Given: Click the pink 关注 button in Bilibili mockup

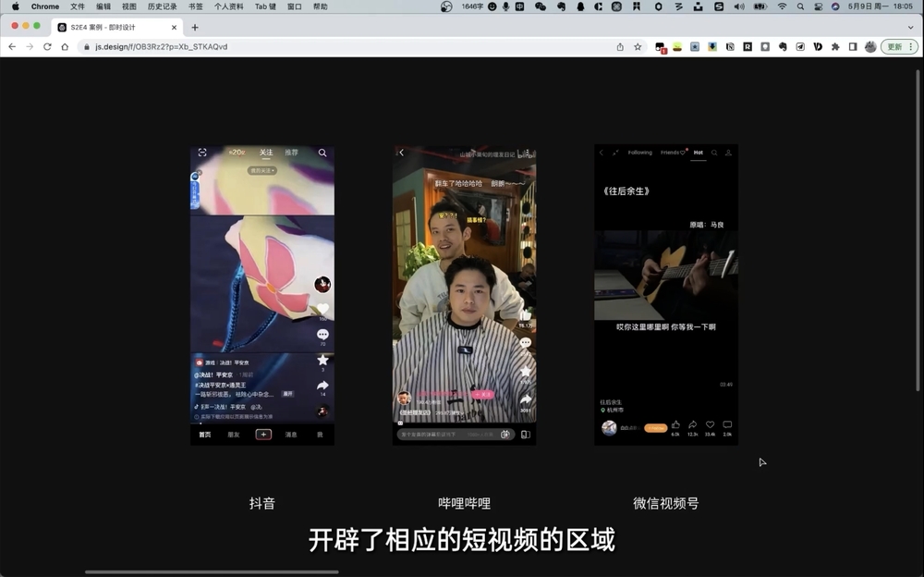Looking at the screenshot, I should click(x=482, y=394).
